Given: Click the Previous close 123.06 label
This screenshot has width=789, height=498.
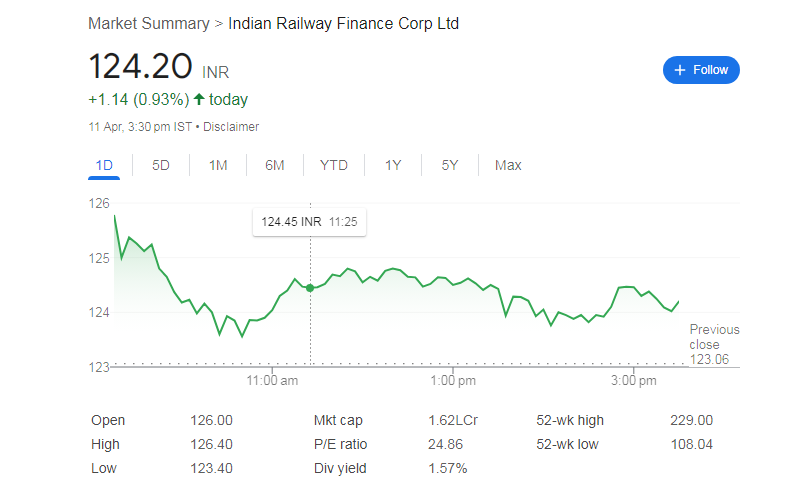Looking at the screenshot, I should pos(714,344).
